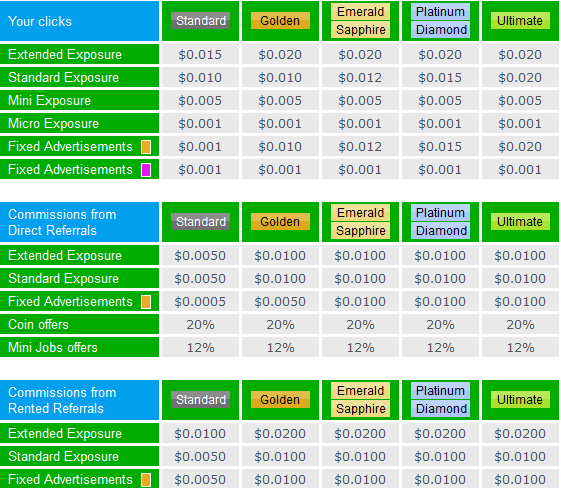This screenshot has width=561, height=488.
Task: Click the Emerald badge in Direct Referrals header
Action: [x=360, y=213]
